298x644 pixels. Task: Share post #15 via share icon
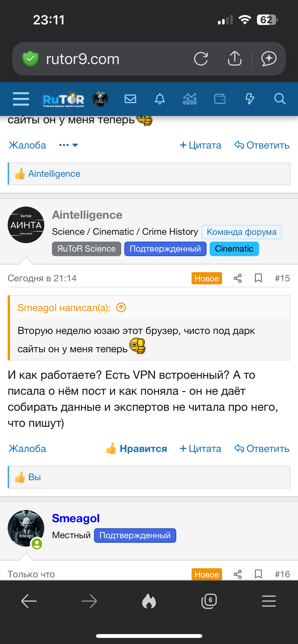tap(237, 278)
